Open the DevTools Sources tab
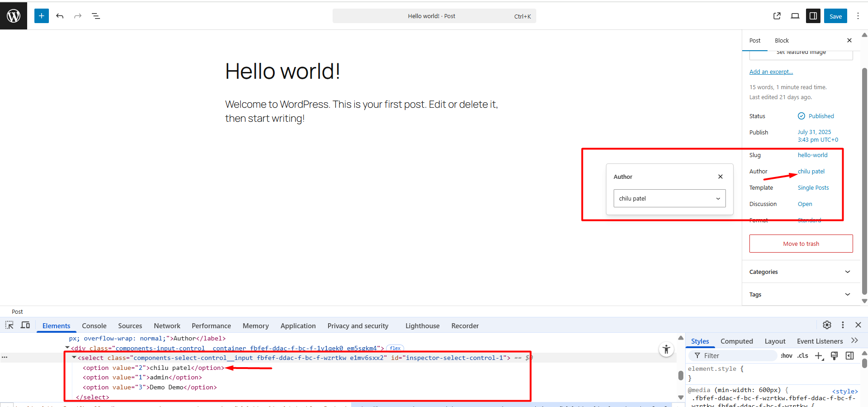 [x=130, y=326]
